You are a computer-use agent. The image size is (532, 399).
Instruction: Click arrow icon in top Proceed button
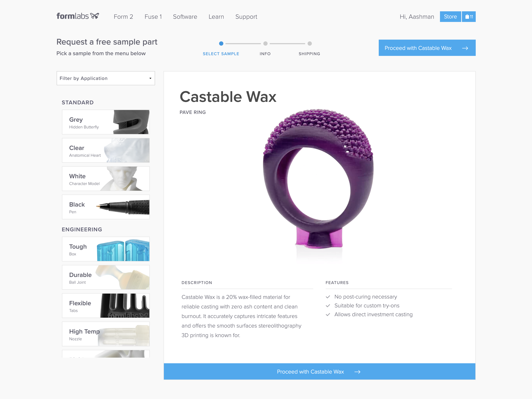[465, 48]
